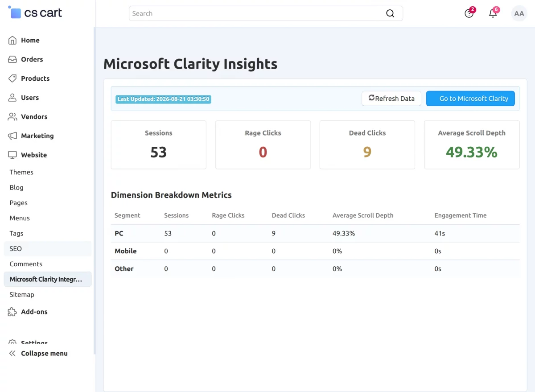Click the Marketing megaphone icon
Image resolution: width=535 pixels, height=392 pixels.
tap(12, 136)
